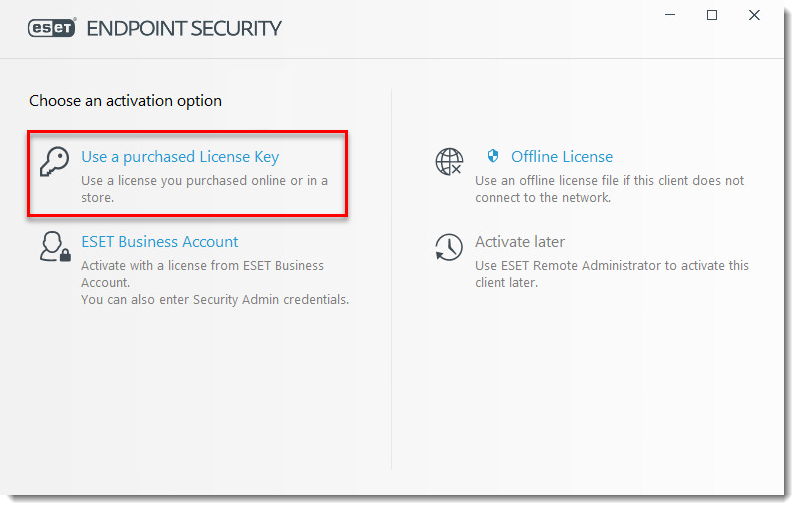Click the key icon for License Key activation

pos(55,162)
